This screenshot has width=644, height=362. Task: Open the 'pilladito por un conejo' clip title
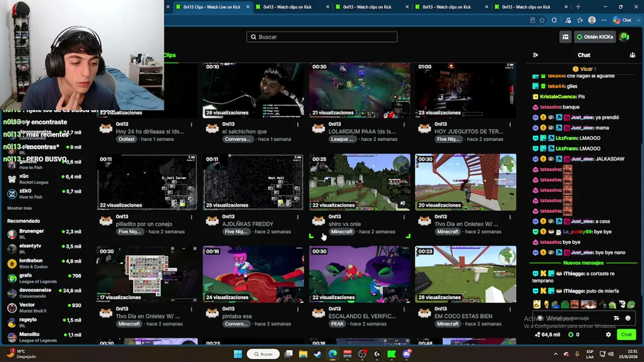[143, 224]
